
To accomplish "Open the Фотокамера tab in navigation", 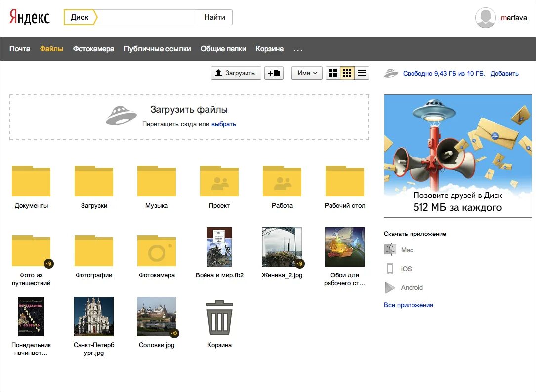I will click(x=94, y=49).
